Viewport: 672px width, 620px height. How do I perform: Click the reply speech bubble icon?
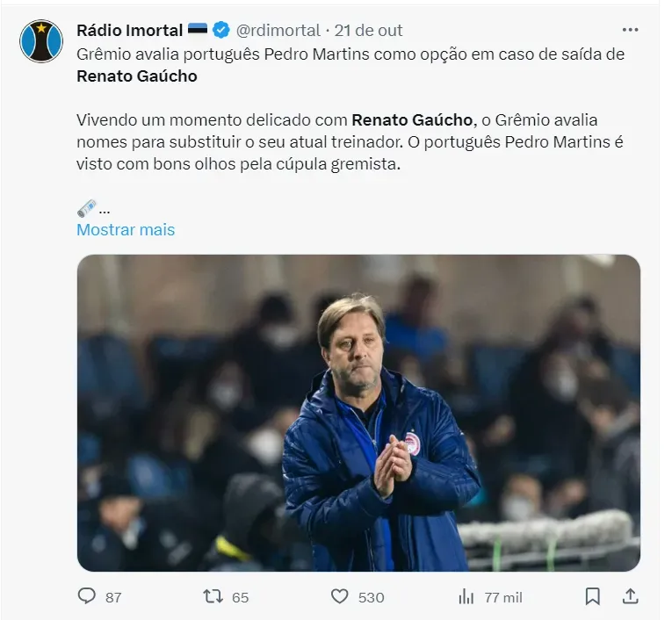click(x=86, y=596)
